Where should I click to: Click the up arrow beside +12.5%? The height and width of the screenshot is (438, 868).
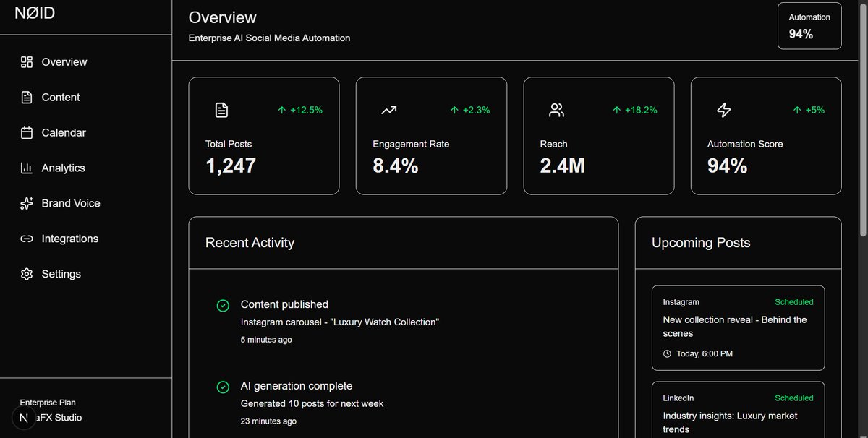click(282, 111)
